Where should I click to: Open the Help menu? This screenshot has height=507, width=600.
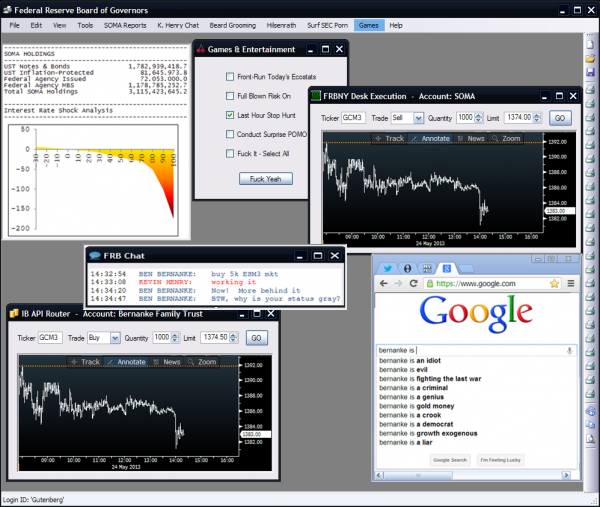pos(396,25)
